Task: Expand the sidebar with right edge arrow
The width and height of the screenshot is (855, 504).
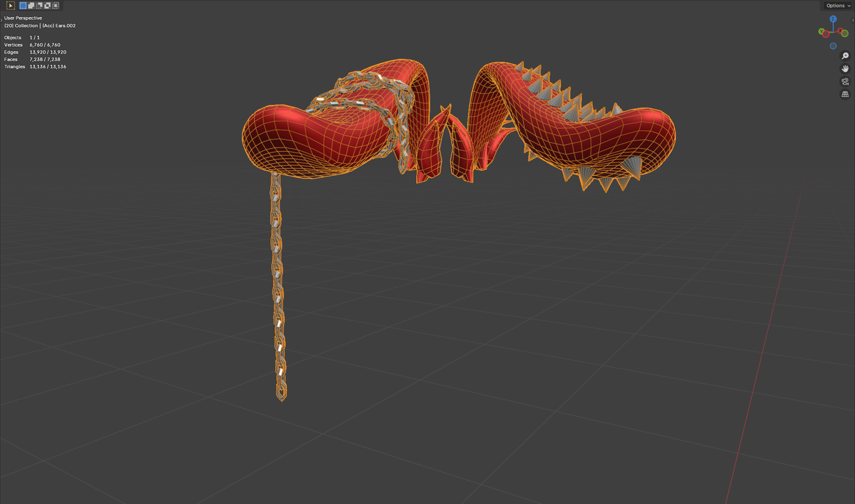Action: (x=853, y=21)
